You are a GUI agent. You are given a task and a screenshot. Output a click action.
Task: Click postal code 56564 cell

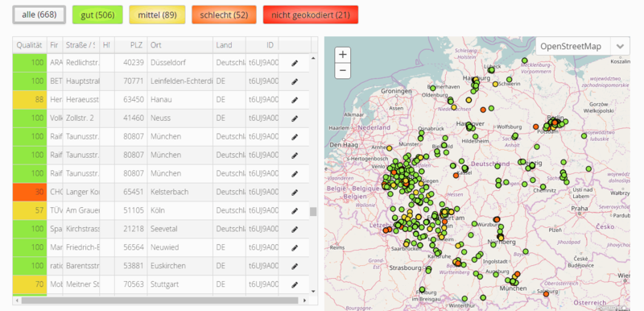(x=131, y=247)
